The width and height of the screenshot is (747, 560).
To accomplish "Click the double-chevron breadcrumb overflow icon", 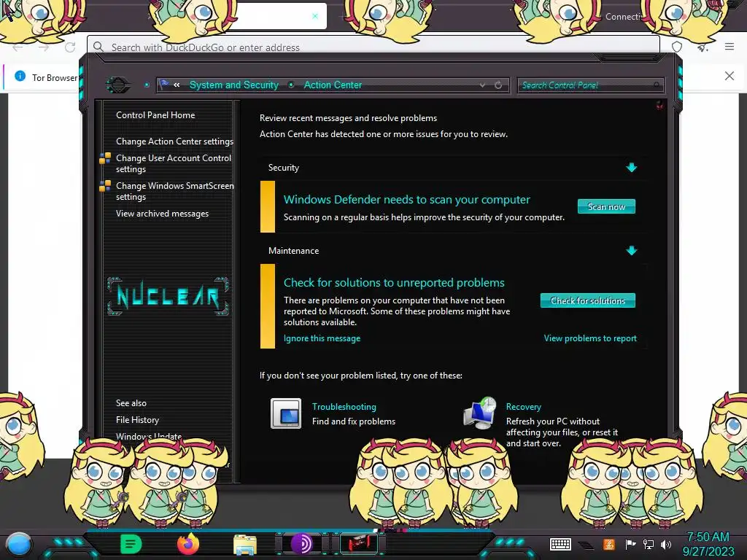I will coord(177,85).
